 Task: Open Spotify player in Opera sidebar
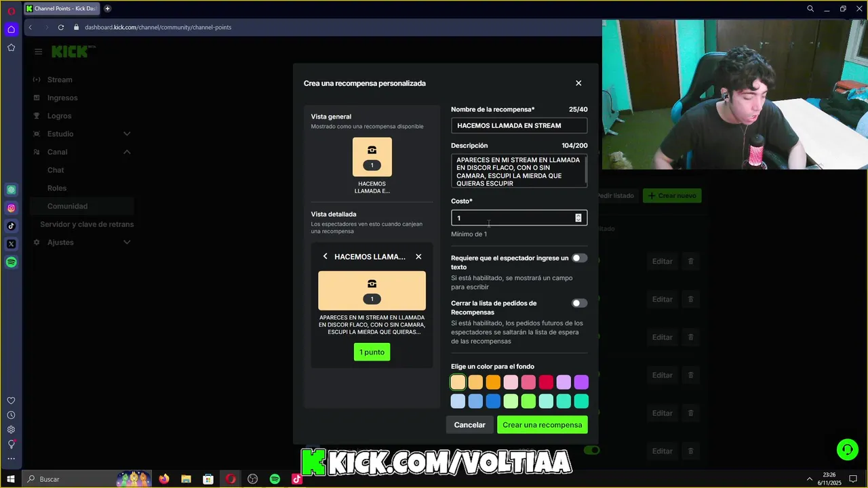point(11,262)
